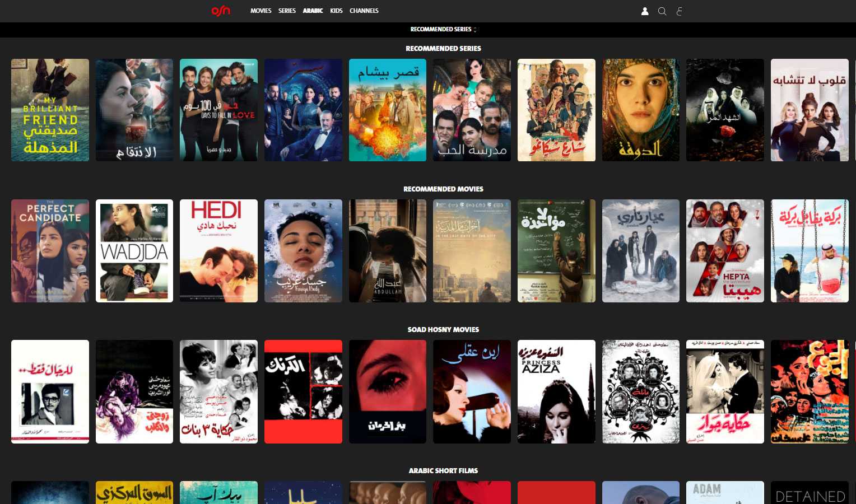Viewport: 856px width, 504px height.
Task: Open the Channels section link
Action: pyautogui.click(x=364, y=11)
